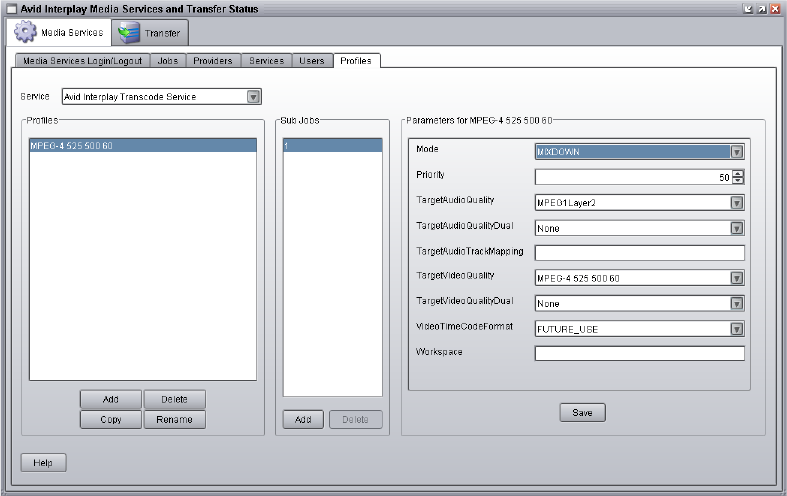Rename the selected profile
Image resolution: width=787 pixels, height=496 pixels.
click(x=174, y=419)
